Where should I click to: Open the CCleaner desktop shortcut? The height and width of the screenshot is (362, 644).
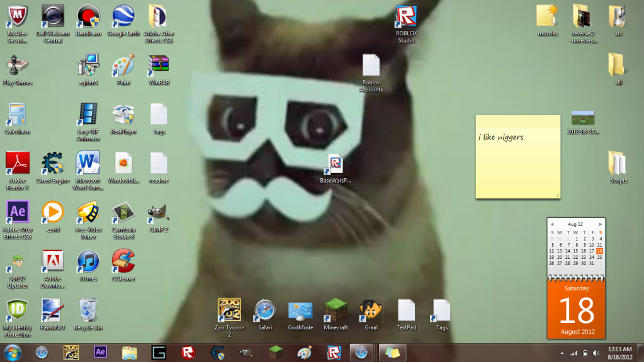[123, 266]
